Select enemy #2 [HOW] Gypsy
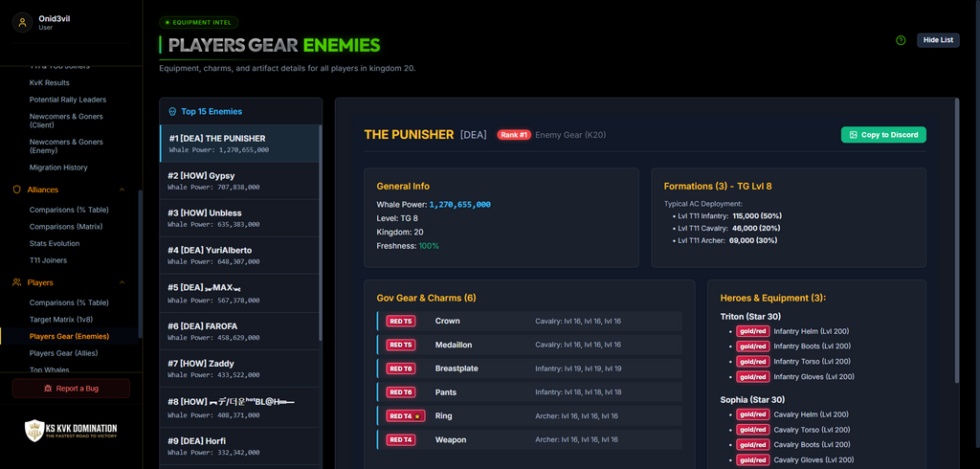 (x=239, y=181)
